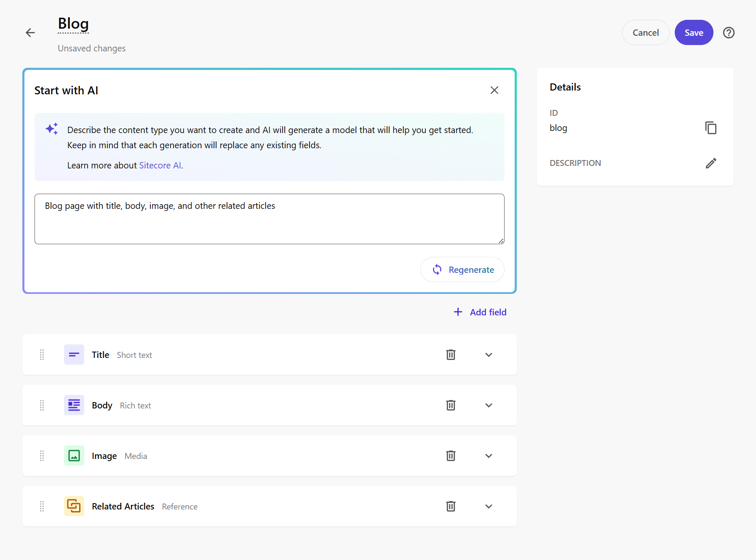Click the AI sparkle icon in the info box
The width and height of the screenshot is (756, 560).
tap(52, 129)
